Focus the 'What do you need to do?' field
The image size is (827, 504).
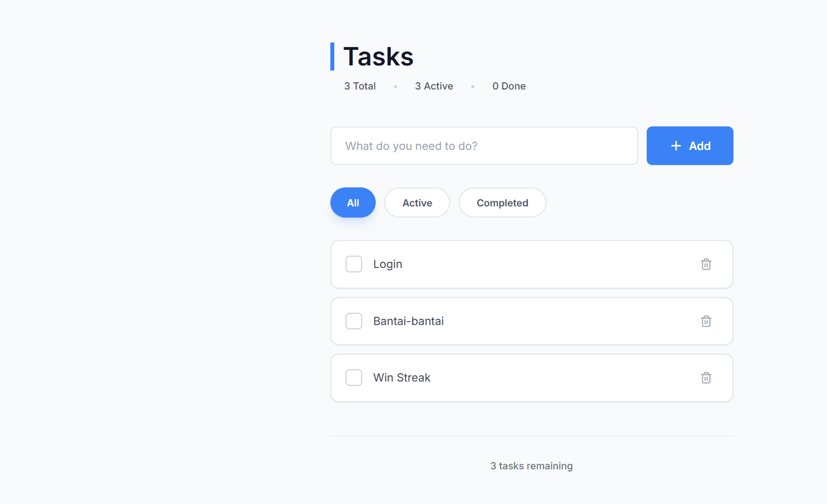click(484, 146)
